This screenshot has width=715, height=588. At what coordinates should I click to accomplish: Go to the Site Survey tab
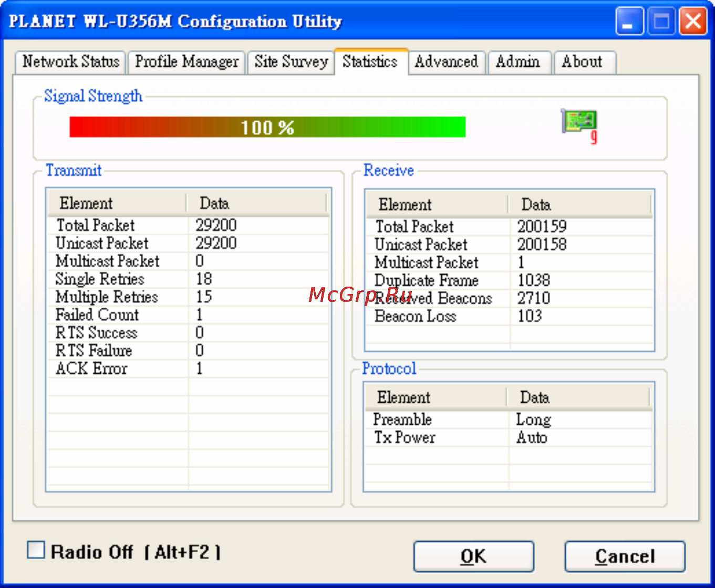coord(291,62)
